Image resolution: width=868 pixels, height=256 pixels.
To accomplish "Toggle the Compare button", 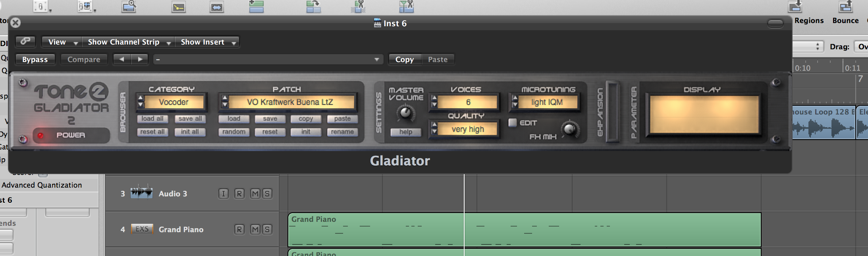I will (x=84, y=59).
